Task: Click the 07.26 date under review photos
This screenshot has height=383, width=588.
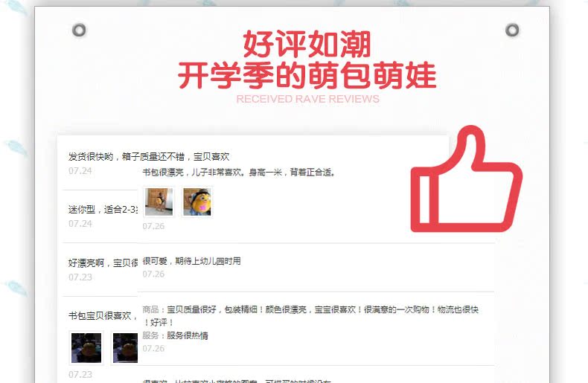Action: [153, 226]
